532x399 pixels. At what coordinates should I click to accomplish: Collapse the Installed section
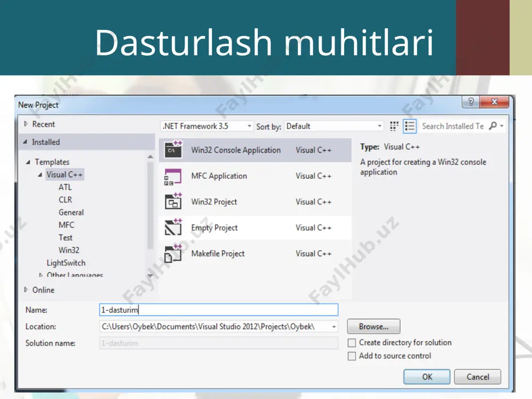click(x=26, y=142)
